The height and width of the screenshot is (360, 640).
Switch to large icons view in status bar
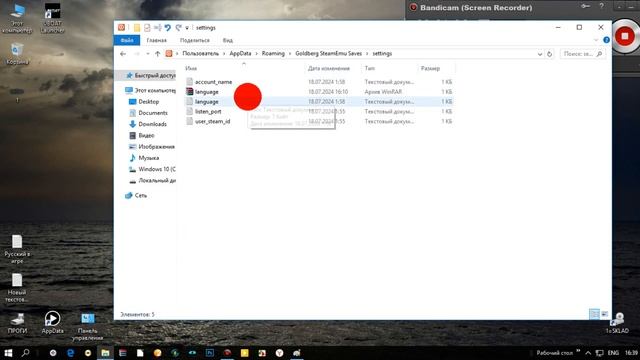[604, 314]
